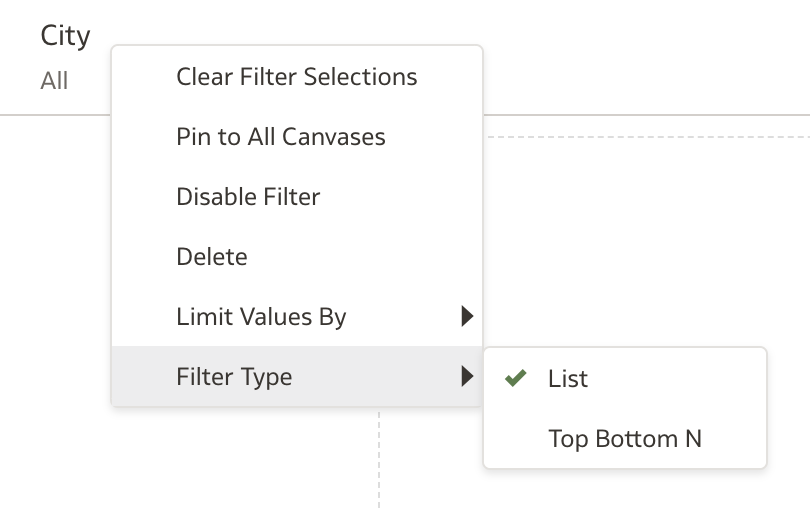Select the List filter type
This screenshot has width=810, height=508.
pyautogui.click(x=568, y=379)
